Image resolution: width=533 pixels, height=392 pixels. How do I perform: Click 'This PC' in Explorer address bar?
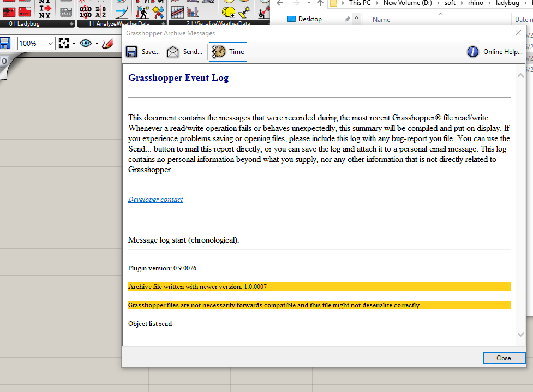click(x=360, y=3)
